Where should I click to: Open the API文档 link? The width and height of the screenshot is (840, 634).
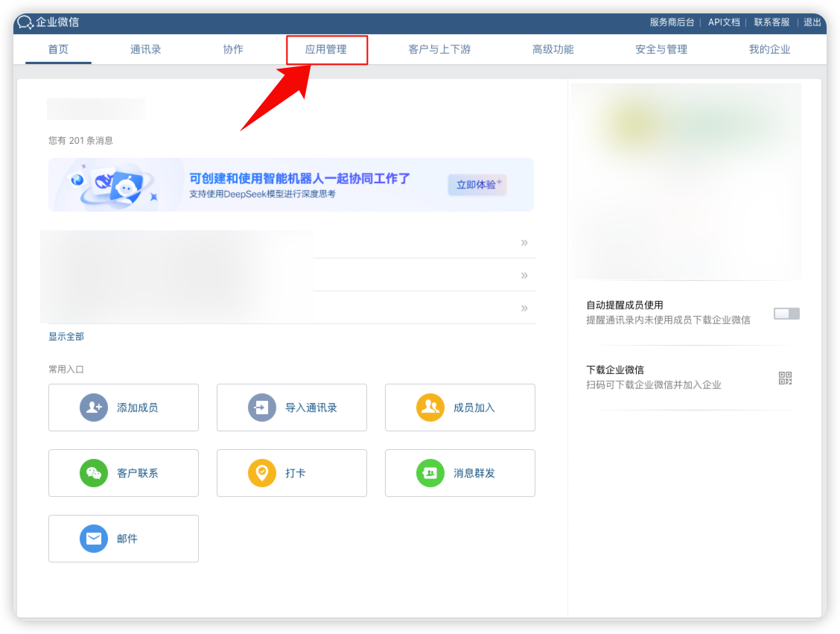tap(723, 22)
